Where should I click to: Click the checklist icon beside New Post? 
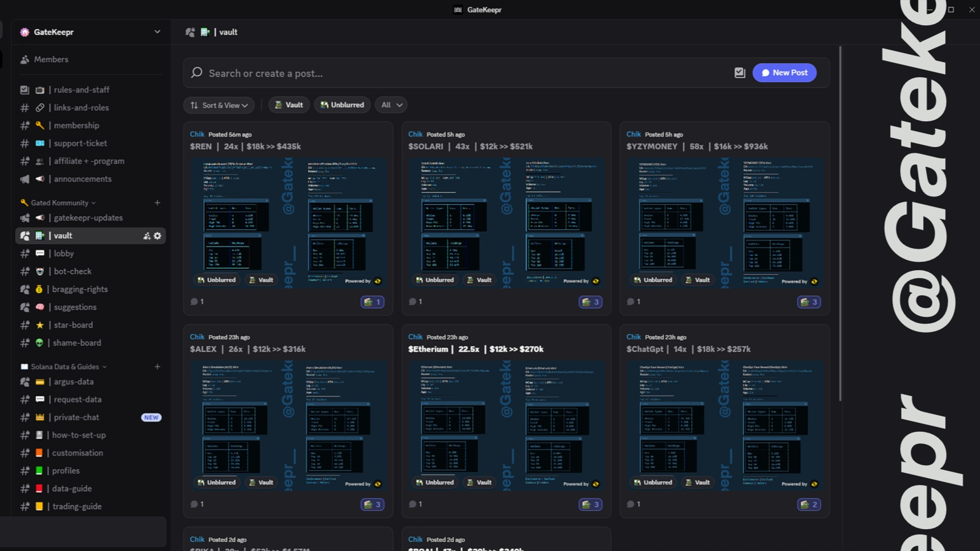(x=739, y=73)
